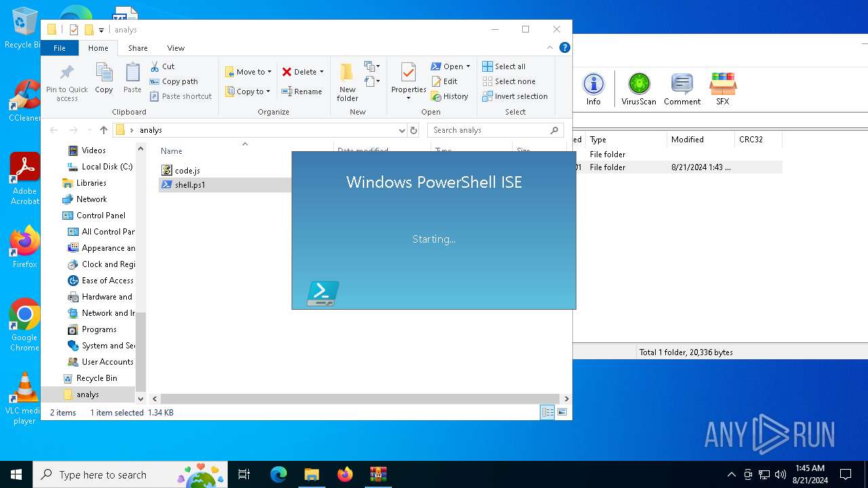
Task: Select the code.js file
Action: pos(187,171)
